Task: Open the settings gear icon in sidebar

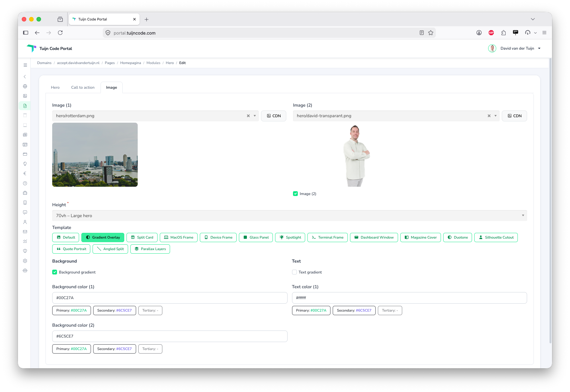Action: (25, 261)
